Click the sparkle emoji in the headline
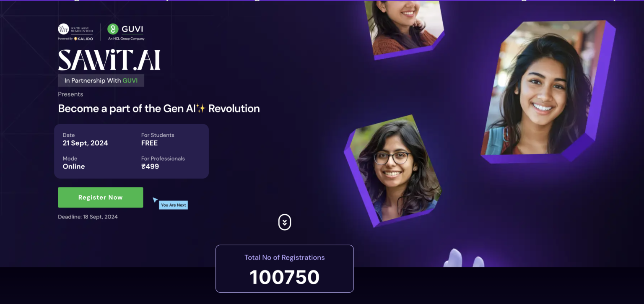Image resolution: width=644 pixels, height=304 pixels. click(201, 109)
